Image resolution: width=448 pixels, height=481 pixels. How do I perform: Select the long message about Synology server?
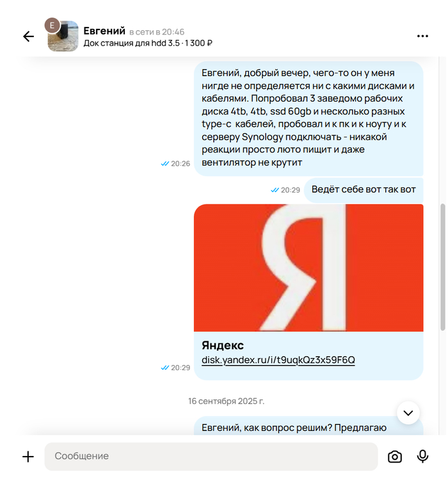tap(308, 118)
